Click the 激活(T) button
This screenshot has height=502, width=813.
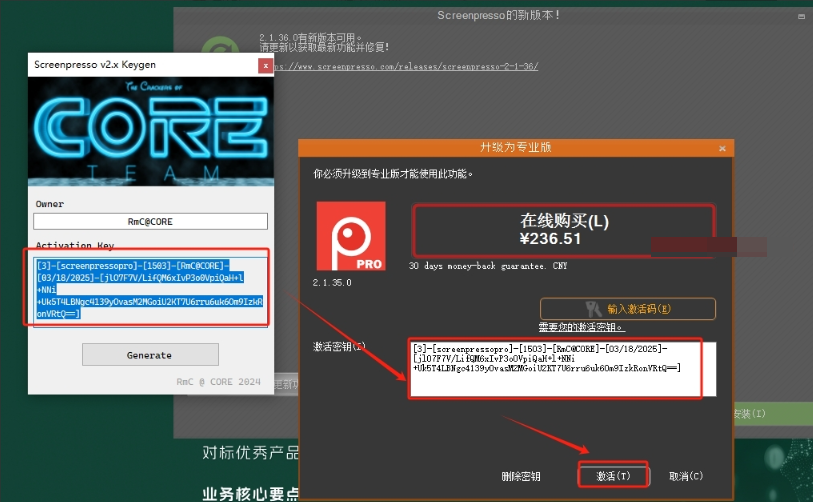click(613, 476)
